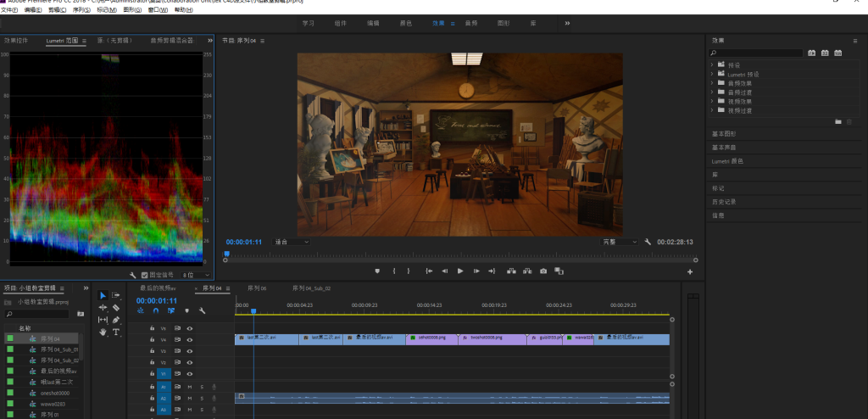The image size is (868, 419).
Task: Open the scope bit depth dropdown
Action: click(196, 275)
